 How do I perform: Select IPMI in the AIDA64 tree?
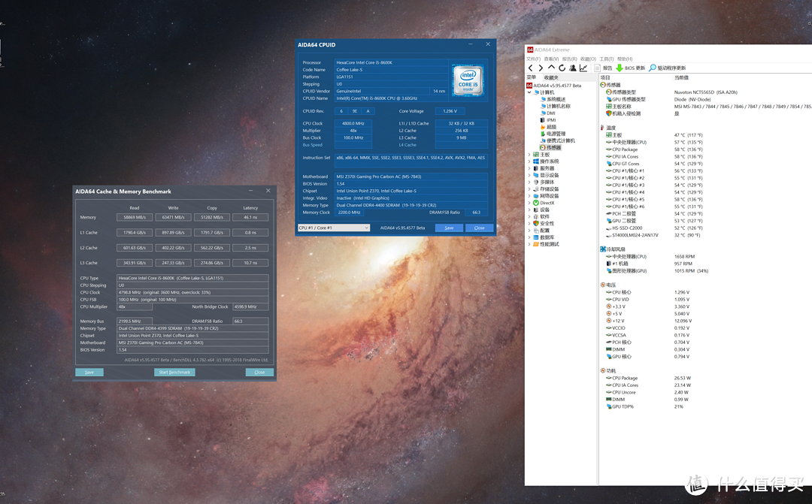click(x=548, y=119)
